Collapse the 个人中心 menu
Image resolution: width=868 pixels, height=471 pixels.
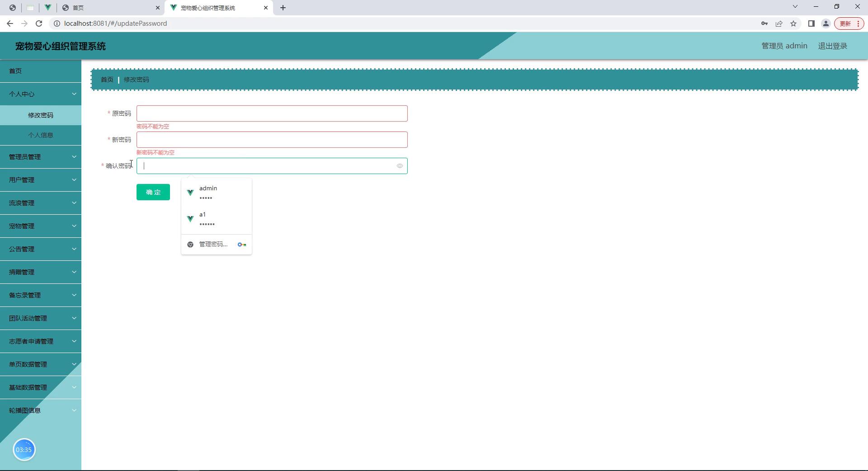tap(41, 94)
